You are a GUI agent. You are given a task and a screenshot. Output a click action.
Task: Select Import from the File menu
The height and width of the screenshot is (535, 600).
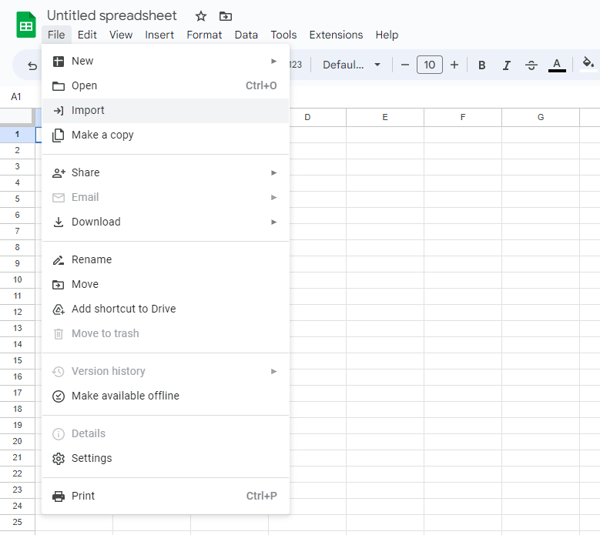[88, 110]
